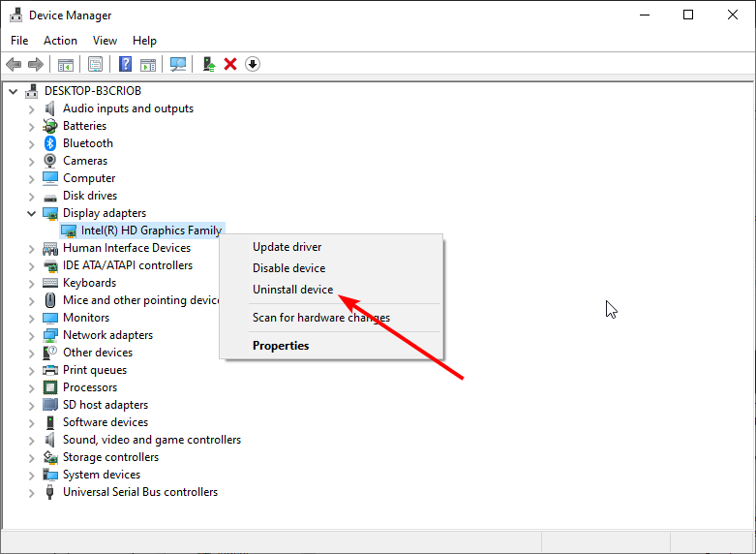Click the Storage controllers icon
The width and height of the screenshot is (756, 554).
50,457
